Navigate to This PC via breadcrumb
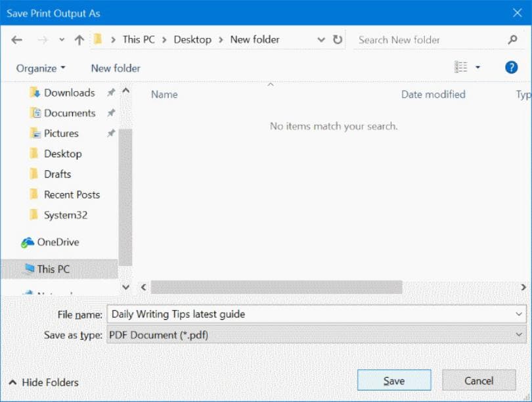 (138, 39)
